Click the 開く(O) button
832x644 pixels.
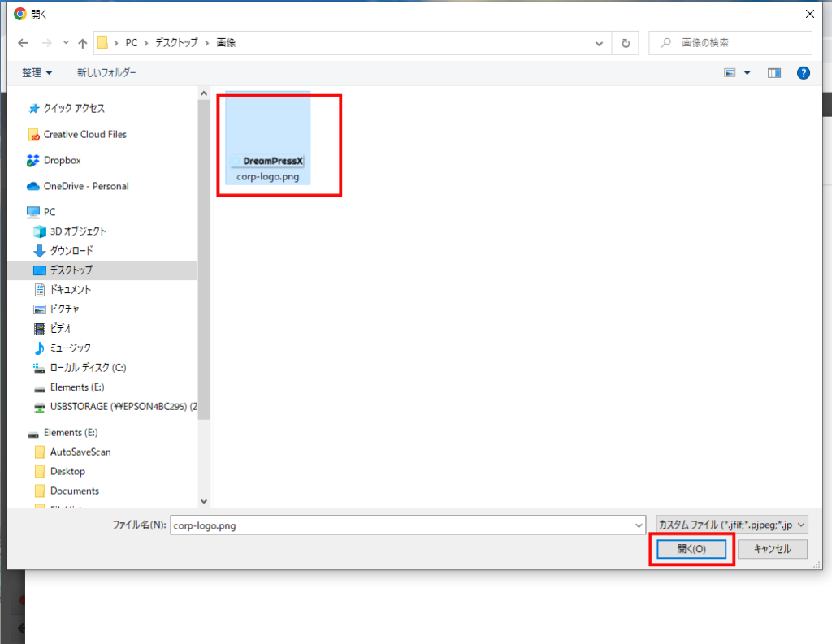(x=691, y=549)
